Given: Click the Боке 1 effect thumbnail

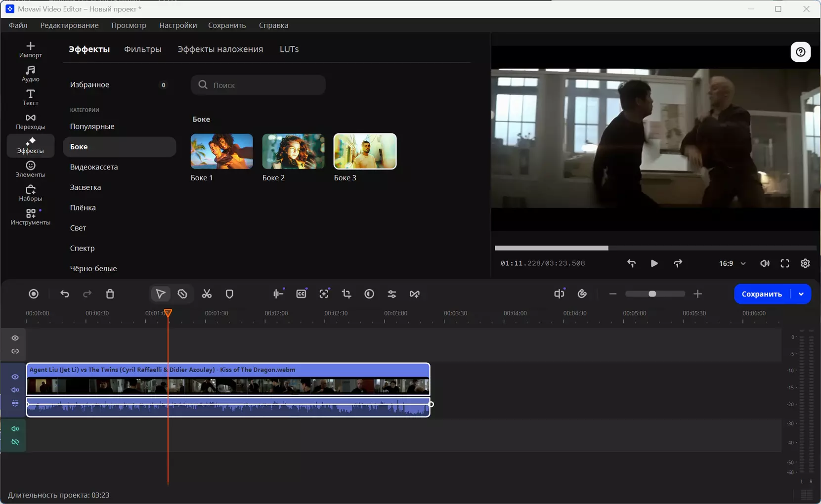Looking at the screenshot, I should 222,151.
